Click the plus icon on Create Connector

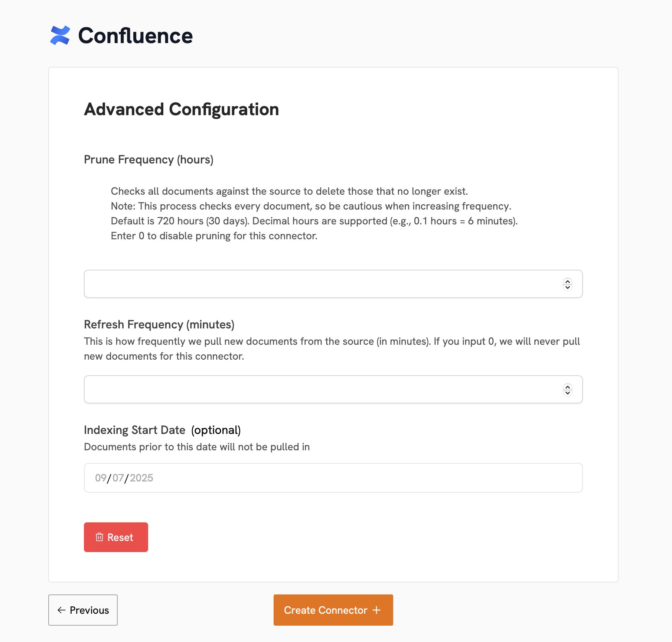pos(377,610)
